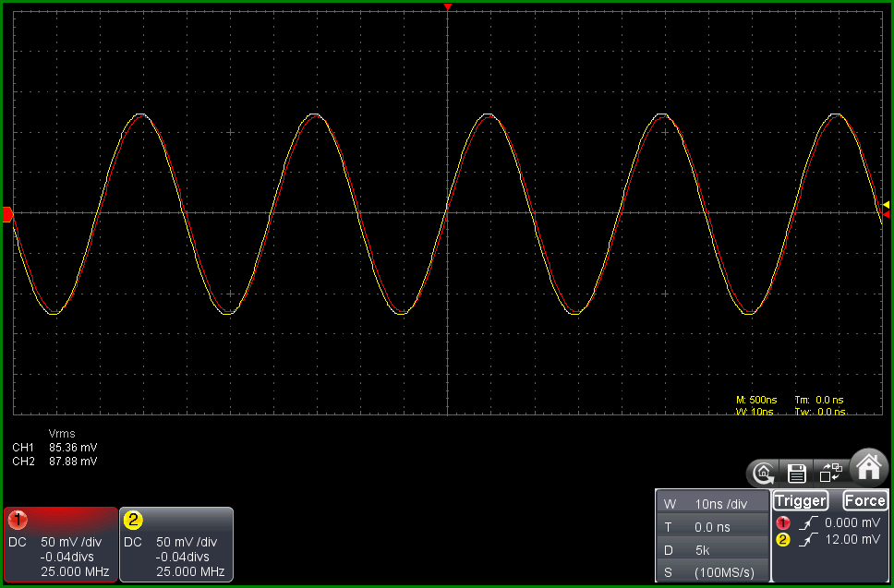894x588 pixels.
Task: Click CH1 50 mV /div scale value
Action: (71, 542)
